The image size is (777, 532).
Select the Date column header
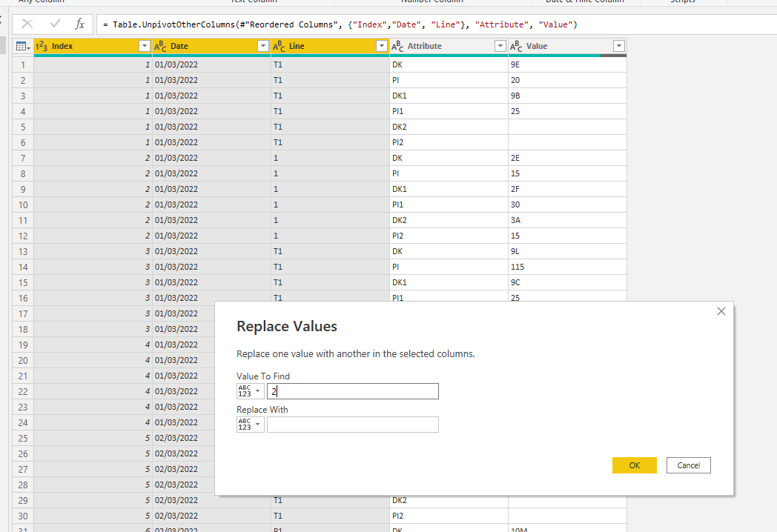(x=211, y=46)
